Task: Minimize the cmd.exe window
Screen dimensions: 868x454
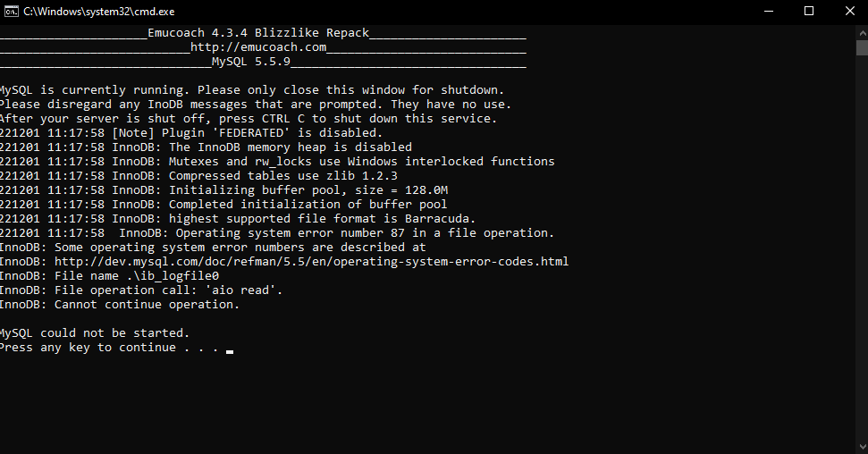Action: [769, 11]
